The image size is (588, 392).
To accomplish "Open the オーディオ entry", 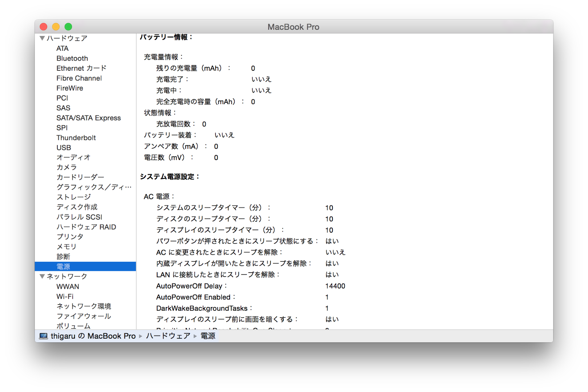I will [x=73, y=157].
